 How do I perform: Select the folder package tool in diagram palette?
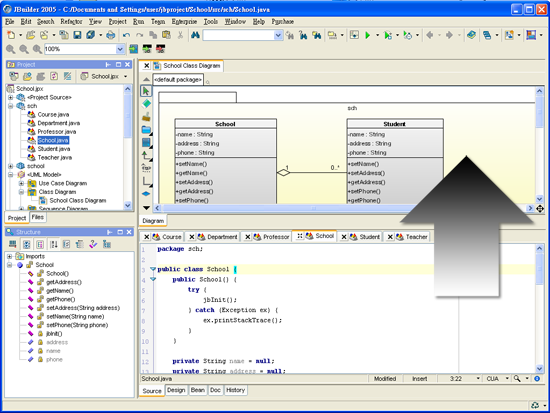[146, 129]
